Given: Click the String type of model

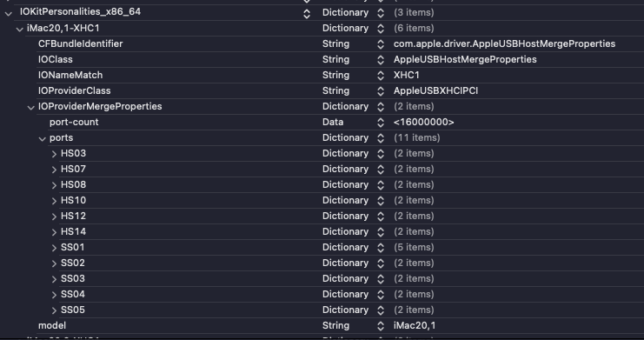Looking at the screenshot, I should (335, 325).
